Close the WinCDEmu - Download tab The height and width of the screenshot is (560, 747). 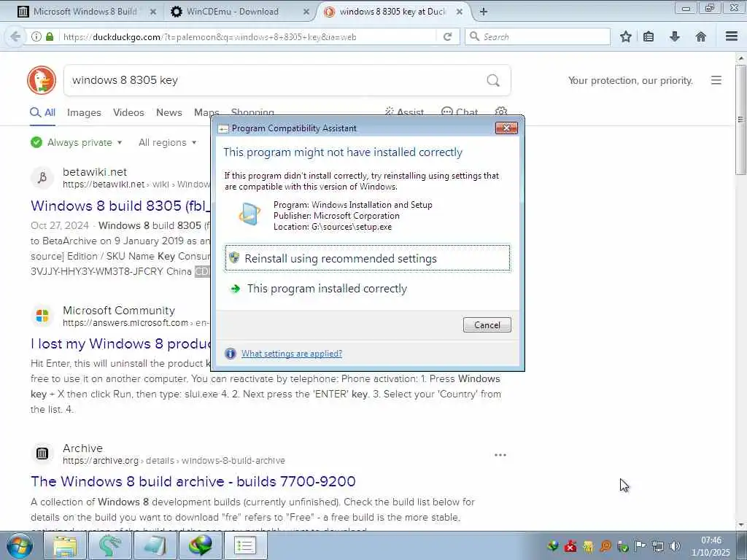(306, 12)
